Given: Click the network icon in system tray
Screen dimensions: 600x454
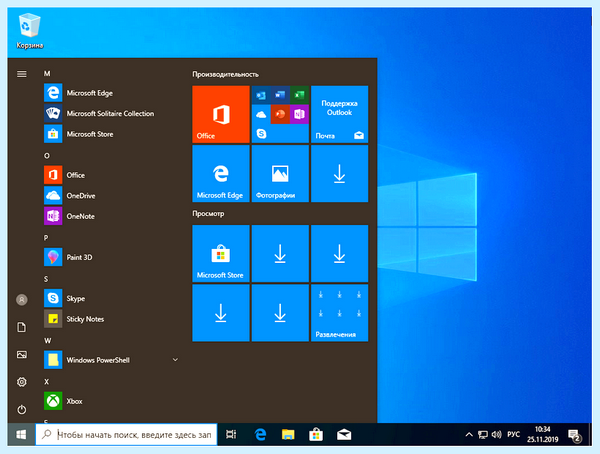Looking at the screenshot, I should click(x=483, y=434).
